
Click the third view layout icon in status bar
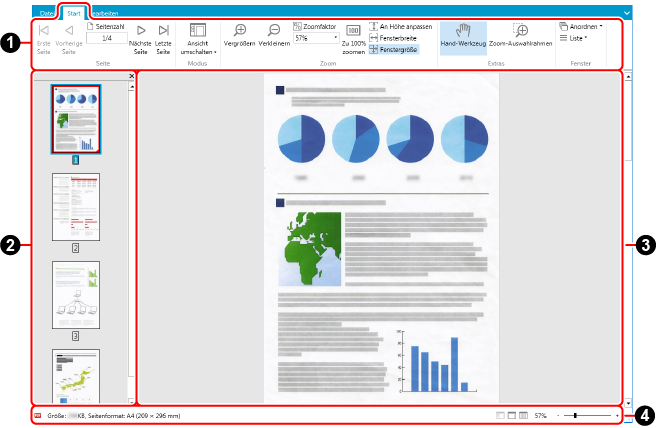524,414
